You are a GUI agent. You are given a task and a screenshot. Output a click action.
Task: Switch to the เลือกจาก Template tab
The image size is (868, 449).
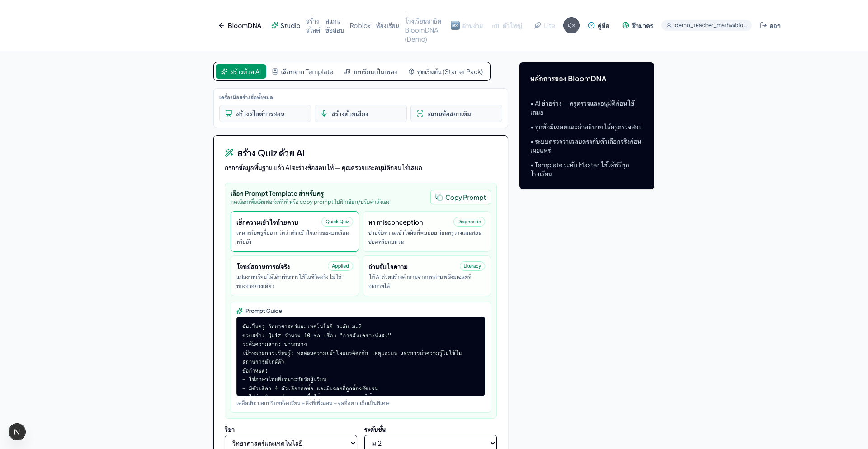(302, 71)
